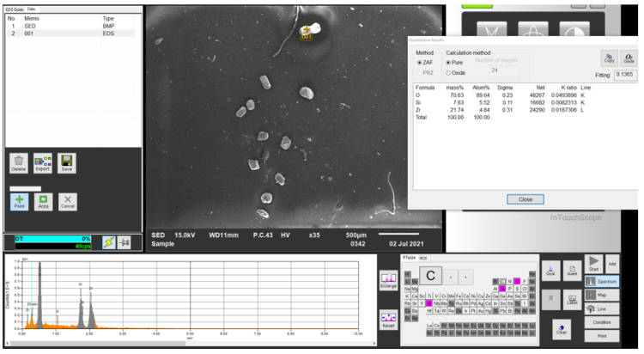Toggle silicon (Si) in the periodic table
644x354 pixels.
[x=502, y=289]
